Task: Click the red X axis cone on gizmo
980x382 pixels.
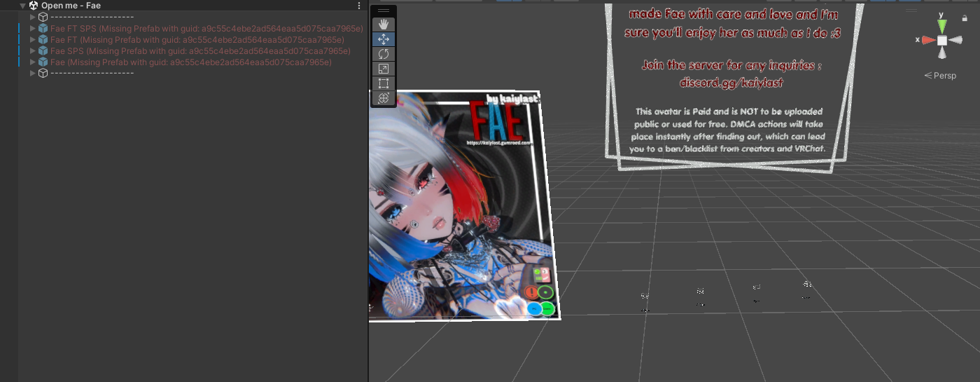Action: (x=928, y=40)
